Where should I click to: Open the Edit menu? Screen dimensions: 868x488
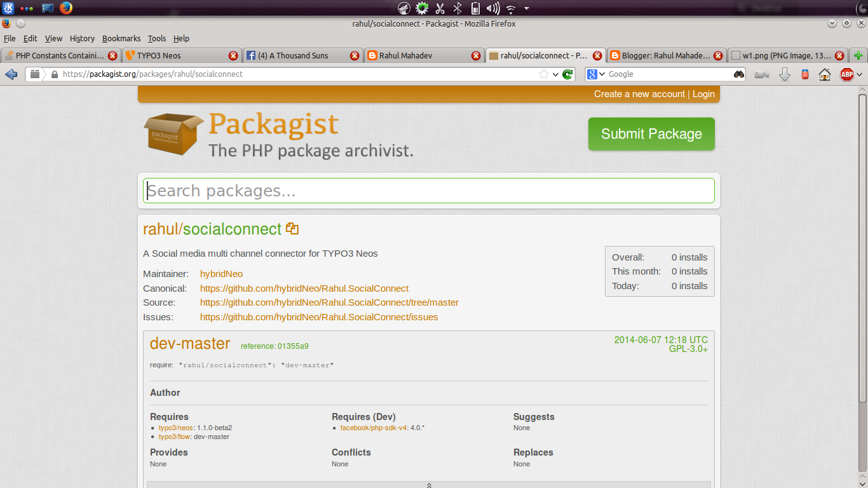click(x=31, y=38)
